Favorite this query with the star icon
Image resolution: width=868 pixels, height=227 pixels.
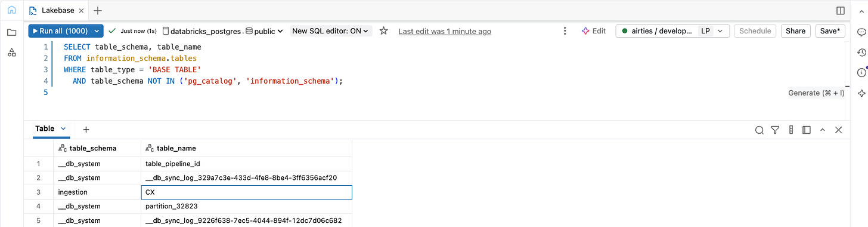[x=384, y=31]
